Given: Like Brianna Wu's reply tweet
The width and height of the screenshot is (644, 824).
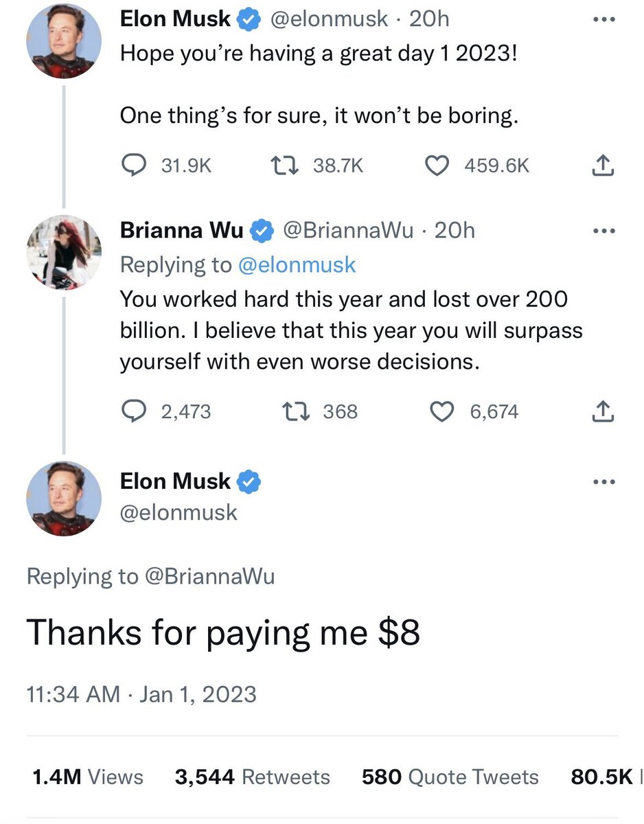Looking at the screenshot, I should 443,411.
